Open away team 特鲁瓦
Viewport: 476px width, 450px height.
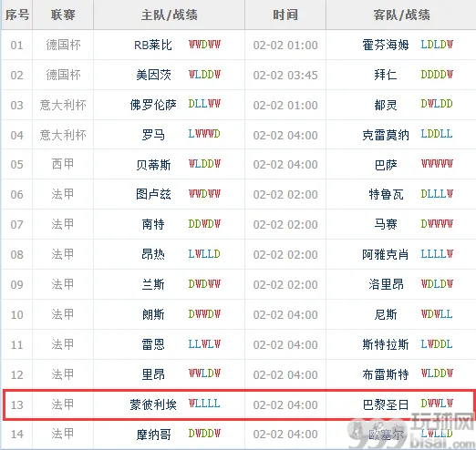386,194
